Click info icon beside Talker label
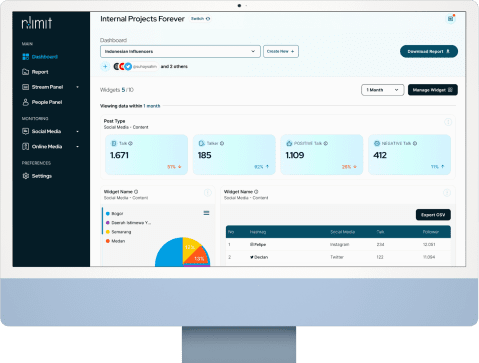 click(x=222, y=143)
